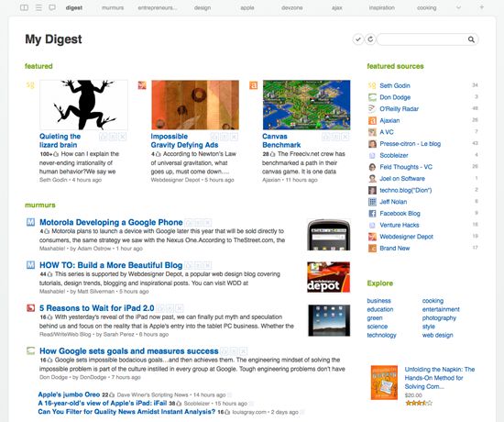Open Seth Godin in featured sources
Image resolution: width=504 pixels, height=422 pixels.
tap(395, 85)
